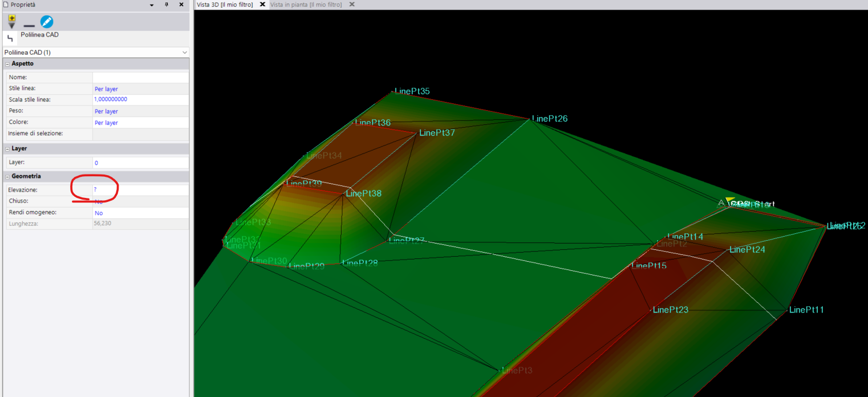Screen dimensions: 868x397
Task: Click the LinePt39 point label
Action: pos(304,183)
